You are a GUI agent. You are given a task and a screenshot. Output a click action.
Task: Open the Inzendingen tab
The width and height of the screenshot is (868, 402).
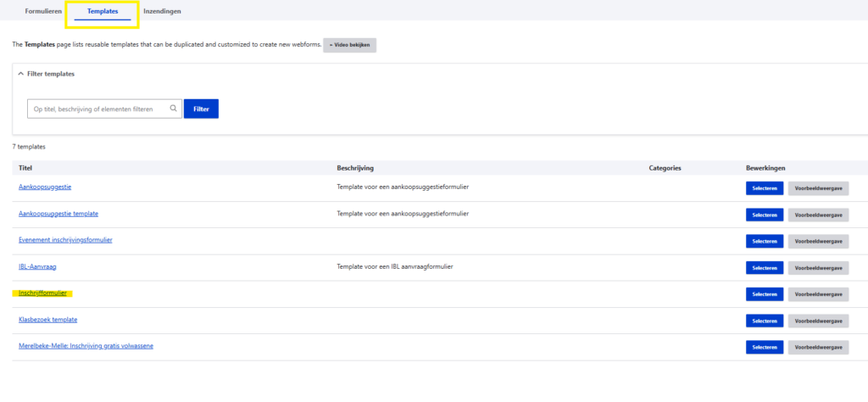(x=161, y=11)
